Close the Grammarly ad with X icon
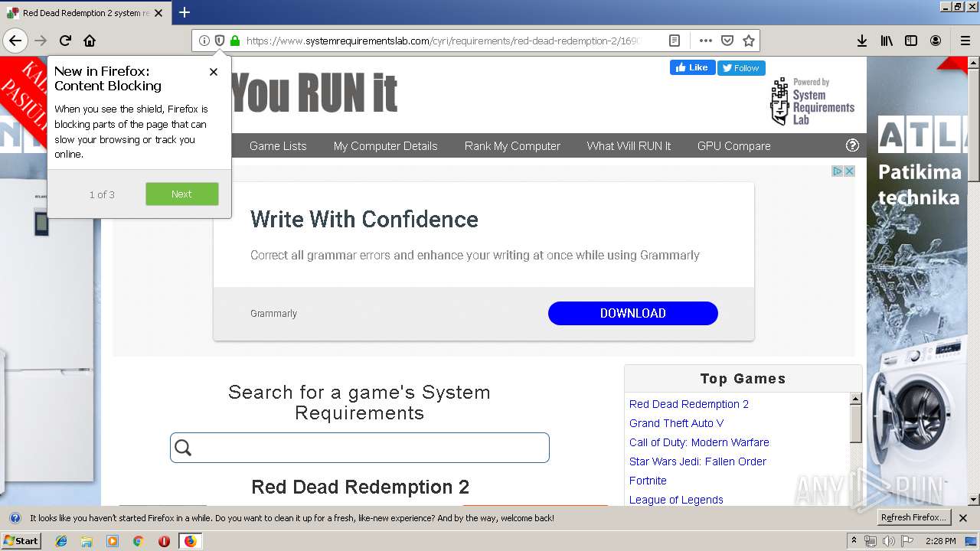 (849, 171)
